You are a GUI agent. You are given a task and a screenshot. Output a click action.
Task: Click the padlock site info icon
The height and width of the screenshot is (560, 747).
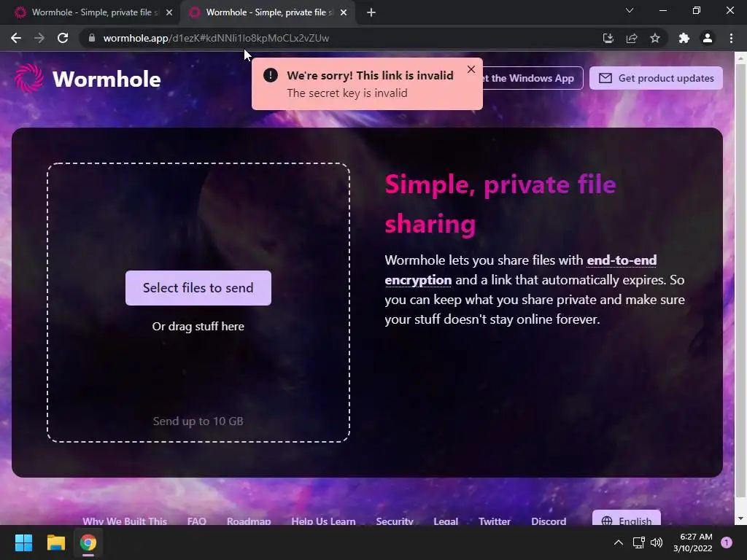click(92, 38)
